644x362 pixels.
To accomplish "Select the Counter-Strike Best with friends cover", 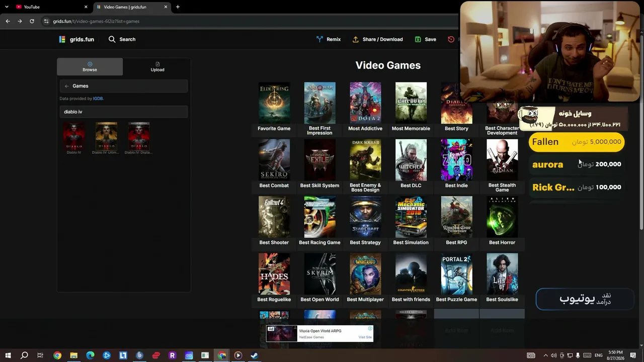I will (411, 274).
